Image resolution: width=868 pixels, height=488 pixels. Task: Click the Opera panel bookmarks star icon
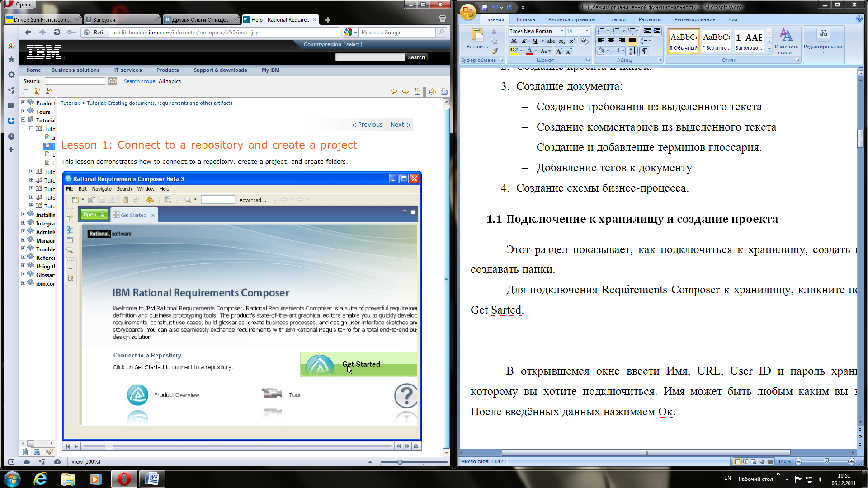click(11, 60)
